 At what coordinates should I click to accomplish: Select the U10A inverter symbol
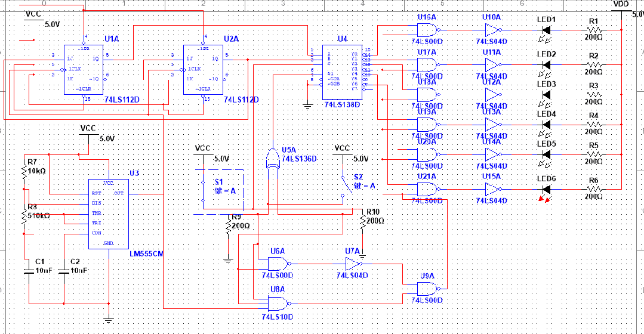pos(493,30)
